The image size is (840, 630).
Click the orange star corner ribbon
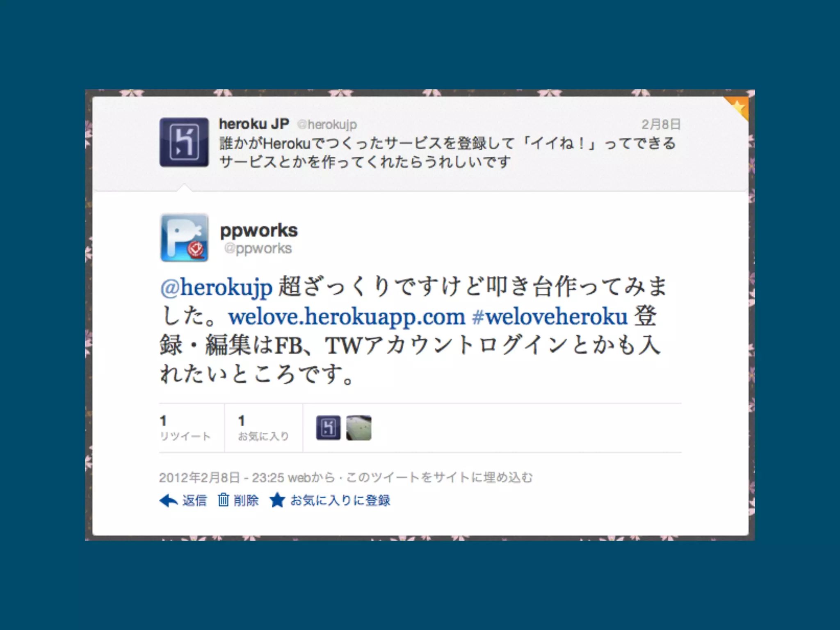pos(738,107)
